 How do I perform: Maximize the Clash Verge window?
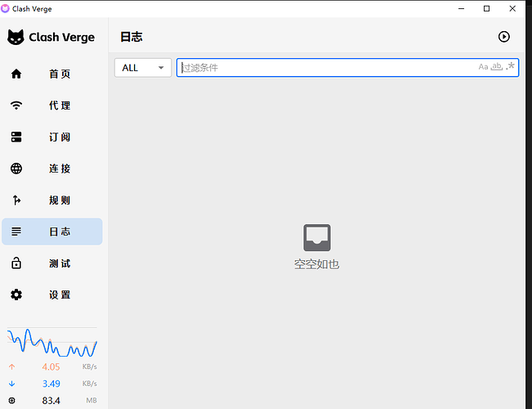point(486,8)
